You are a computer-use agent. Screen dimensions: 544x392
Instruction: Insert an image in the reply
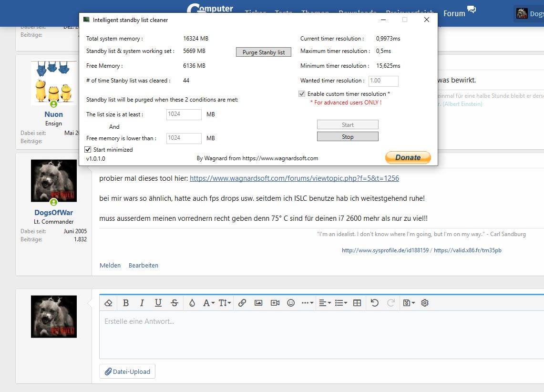tap(258, 303)
